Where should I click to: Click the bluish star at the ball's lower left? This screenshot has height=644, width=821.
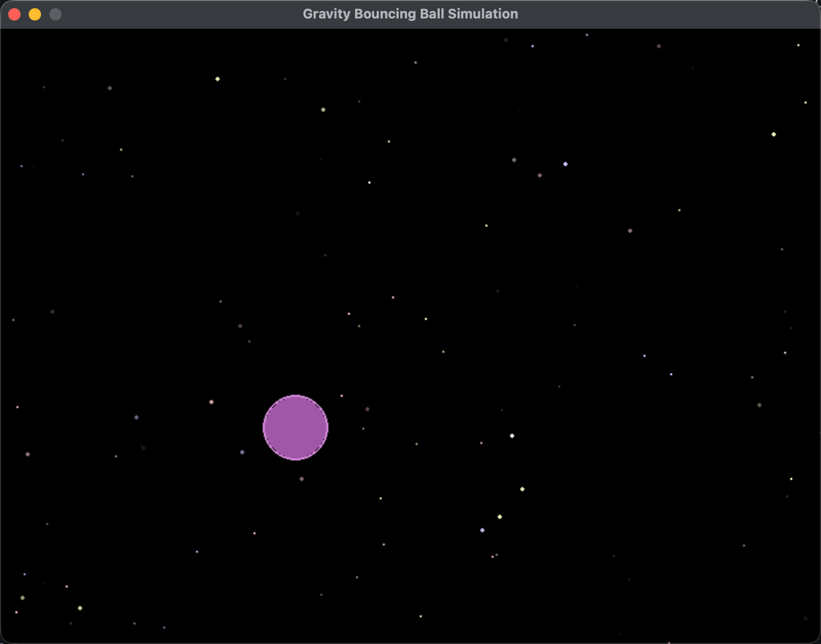[242, 452]
